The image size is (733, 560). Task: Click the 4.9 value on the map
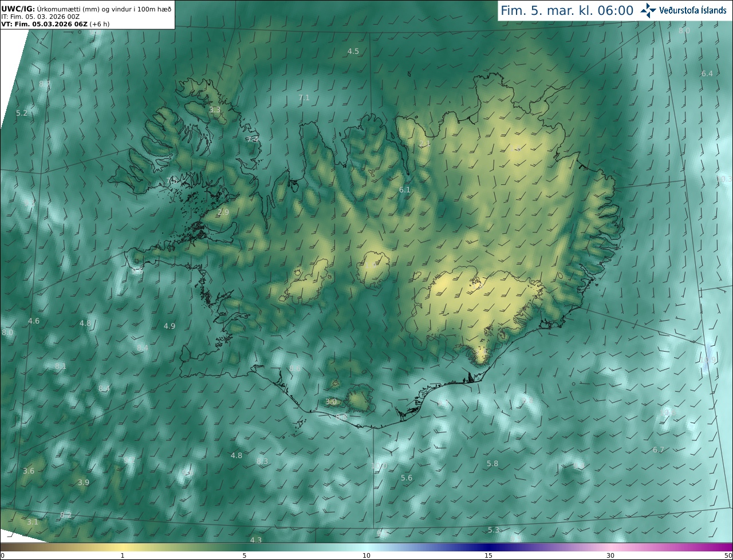click(x=170, y=326)
